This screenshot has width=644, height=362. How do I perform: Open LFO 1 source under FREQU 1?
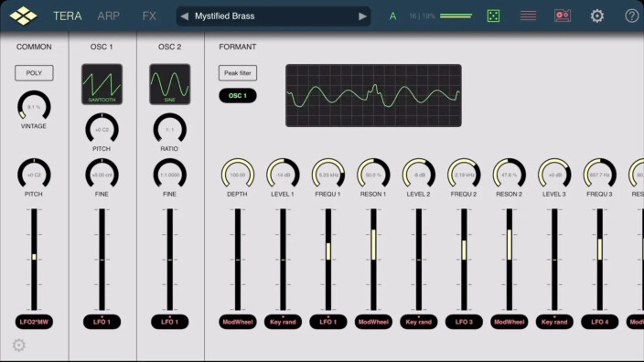point(328,322)
